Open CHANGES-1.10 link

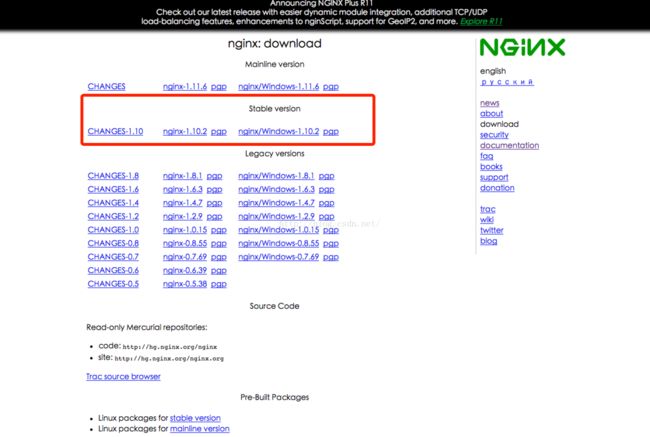115,131
